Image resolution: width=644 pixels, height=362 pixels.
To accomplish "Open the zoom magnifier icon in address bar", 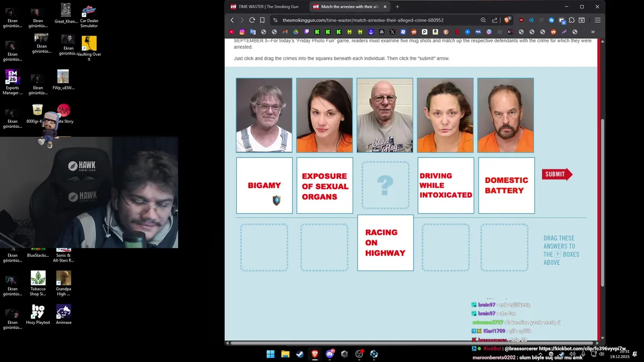I will 483,20.
